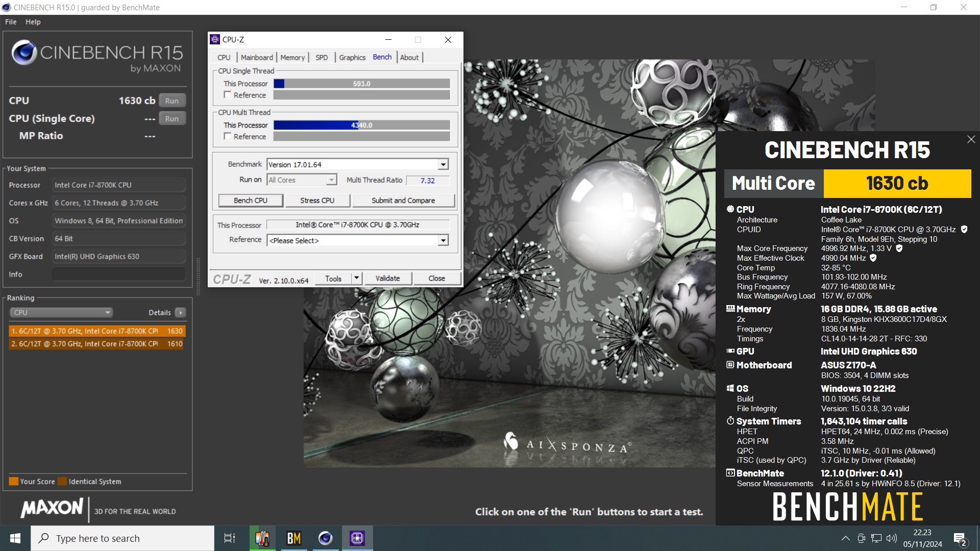
Task: Click the Multi Thread 4340.0 score bar
Action: 362,125
